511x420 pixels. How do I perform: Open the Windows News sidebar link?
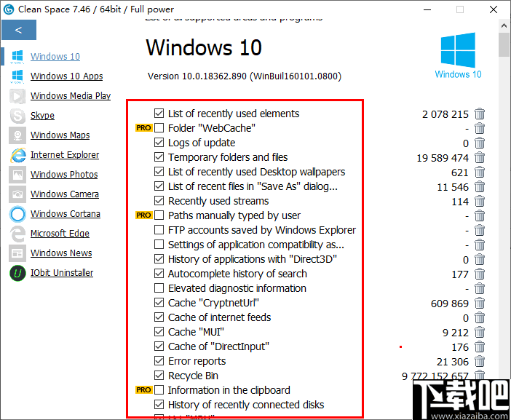point(61,253)
